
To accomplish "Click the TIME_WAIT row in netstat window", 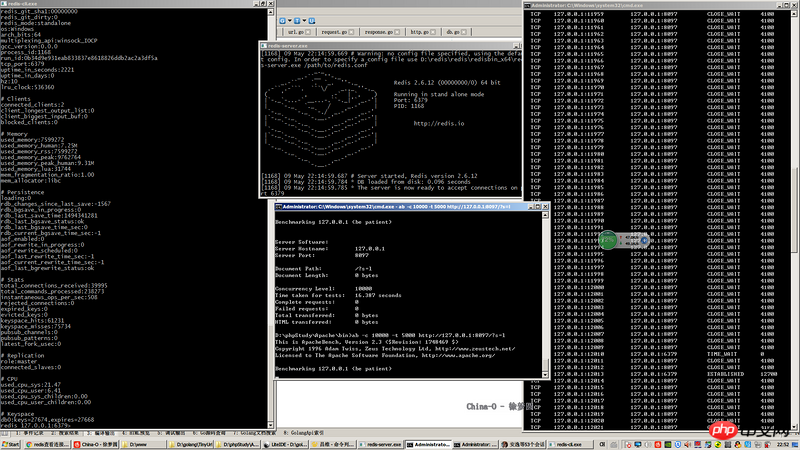I will pyautogui.click(x=648, y=354).
